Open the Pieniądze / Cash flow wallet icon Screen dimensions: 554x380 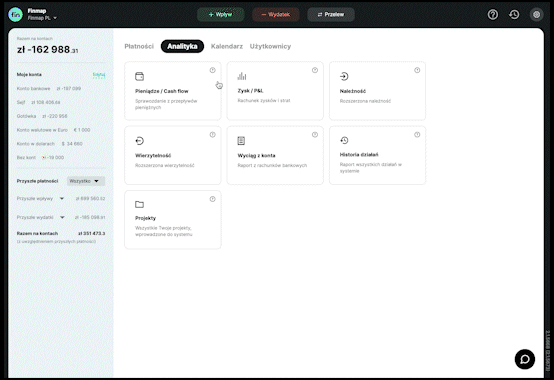tap(140, 76)
